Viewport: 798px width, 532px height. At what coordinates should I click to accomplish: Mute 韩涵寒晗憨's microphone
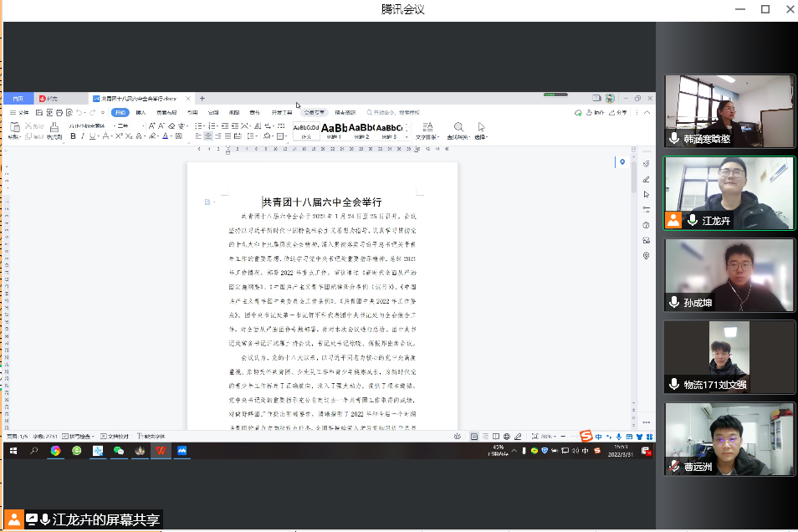coord(673,139)
